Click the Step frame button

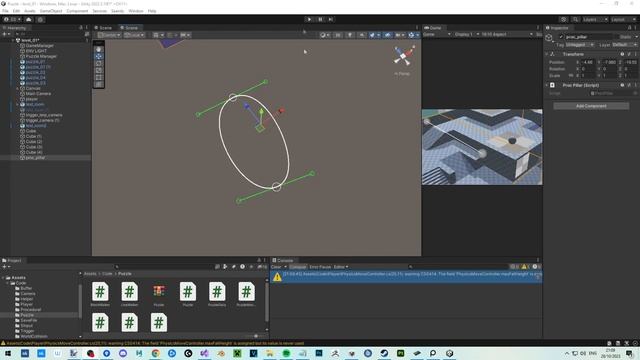click(331, 19)
